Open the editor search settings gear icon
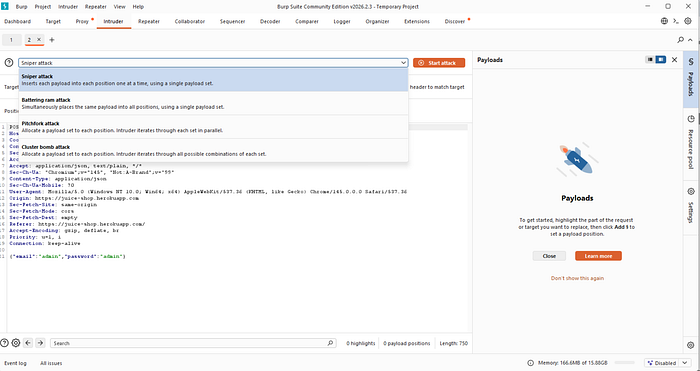700x371 pixels. 16,343
